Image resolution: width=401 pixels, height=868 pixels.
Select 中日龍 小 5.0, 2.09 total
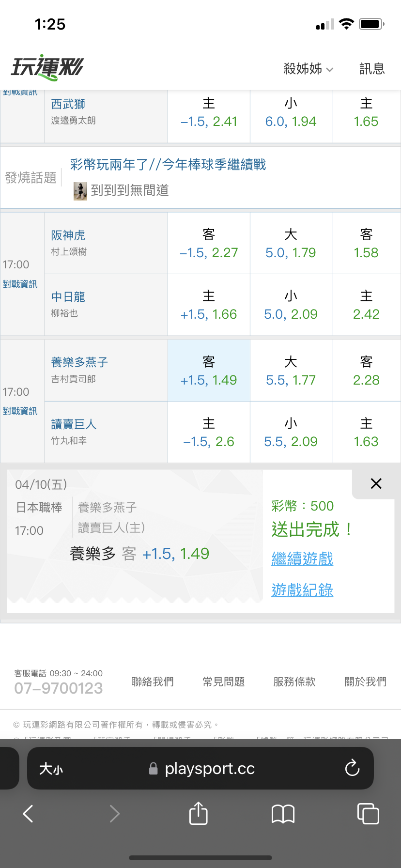click(291, 305)
